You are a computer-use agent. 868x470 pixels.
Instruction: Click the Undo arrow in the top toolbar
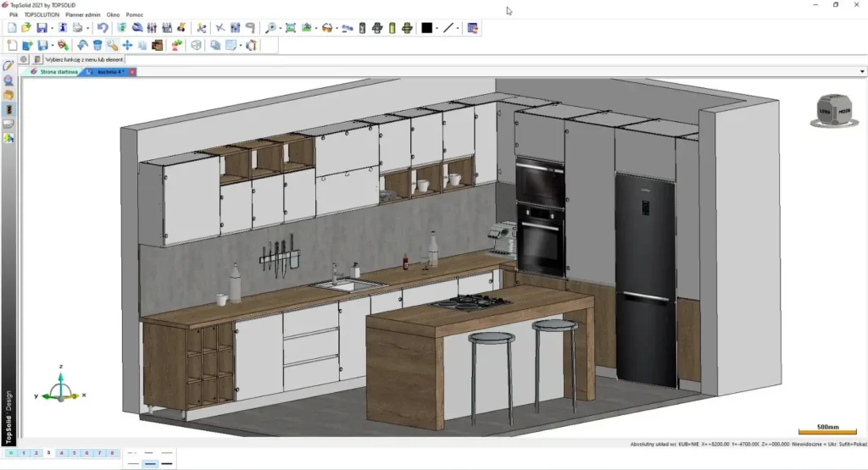point(103,28)
